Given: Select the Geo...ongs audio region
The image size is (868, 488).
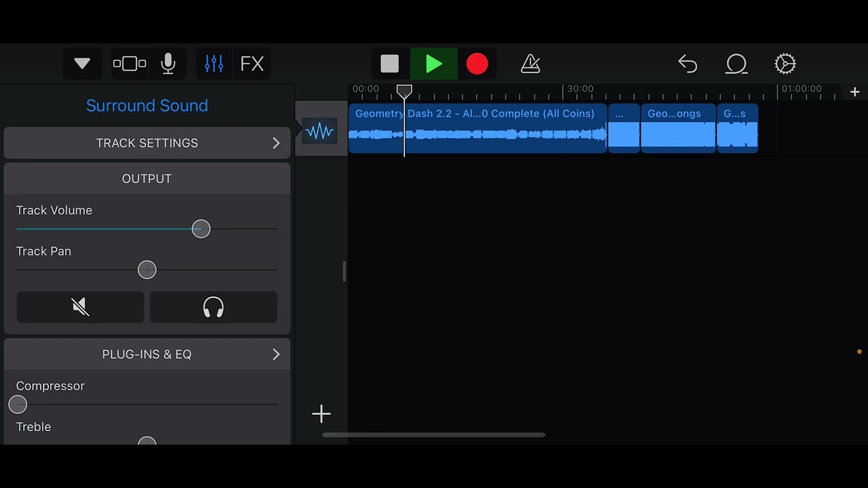Looking at the screenshot, I should click(678, 128).
